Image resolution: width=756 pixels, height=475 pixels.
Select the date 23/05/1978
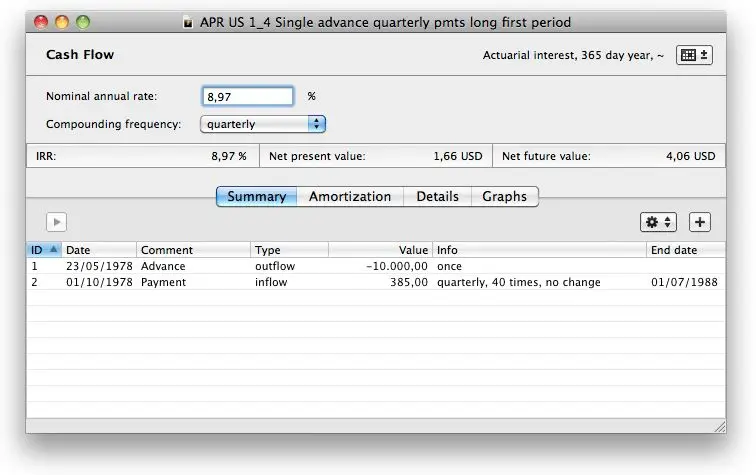coord(99,266)
